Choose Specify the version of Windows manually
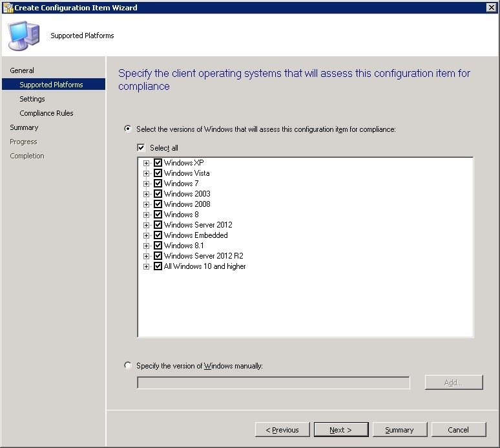Image resolution: width=500 pixels, height=448 pixels. pos(127,365)
